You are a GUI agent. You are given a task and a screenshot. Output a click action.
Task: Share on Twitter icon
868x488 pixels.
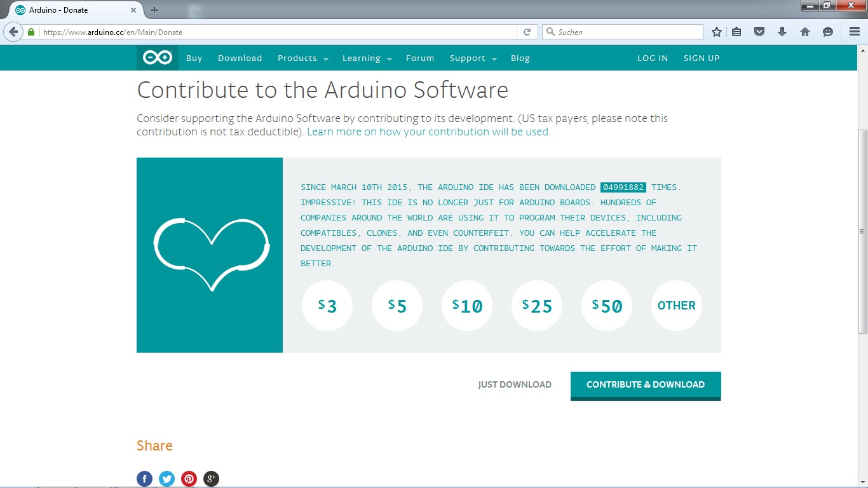pos(167,478)
